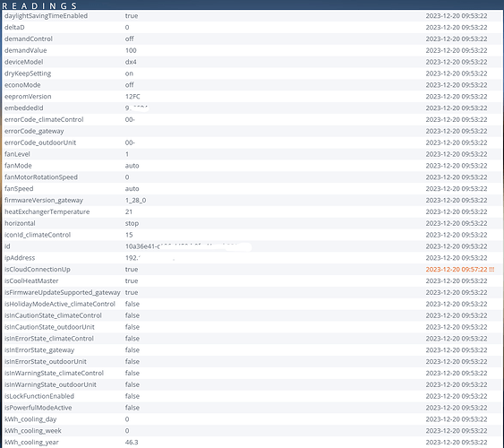Click the isFirmwareUpdateSupported_gateway label

tap(63, 293)
